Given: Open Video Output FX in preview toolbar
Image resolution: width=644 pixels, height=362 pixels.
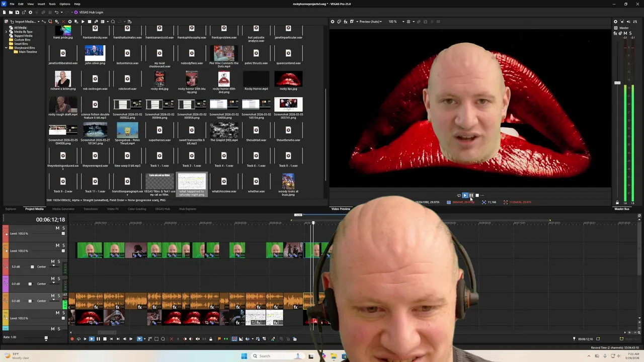Looking at the screenshot, I should point(345,22).
